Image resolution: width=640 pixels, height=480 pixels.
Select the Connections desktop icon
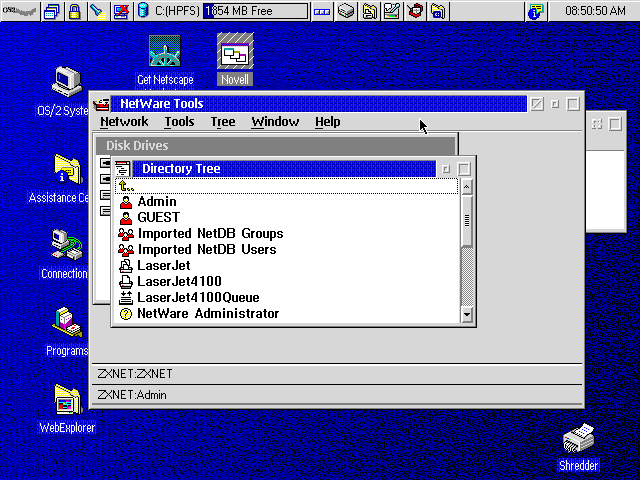67,245
